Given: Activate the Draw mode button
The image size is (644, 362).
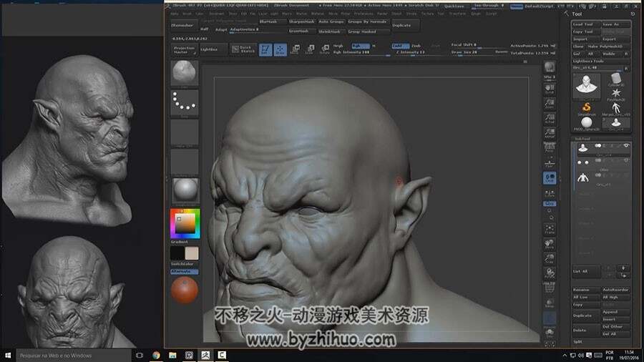Looking at the screenshot, I should pos(280,49).
